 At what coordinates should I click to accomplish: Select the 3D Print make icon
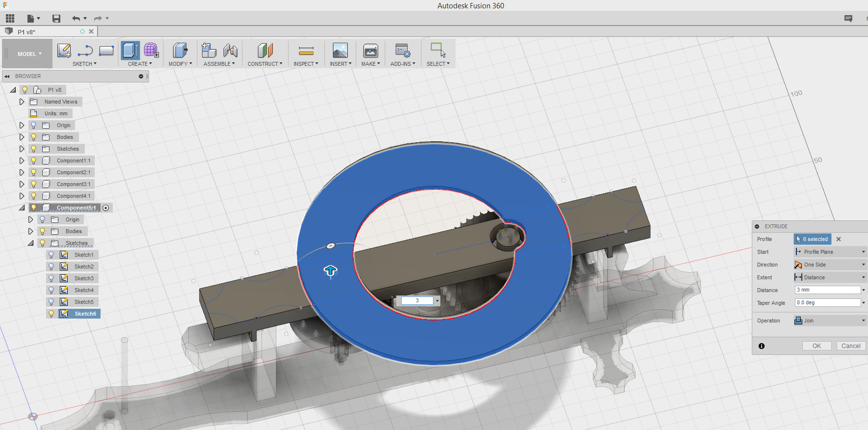[x=371, y=51]
